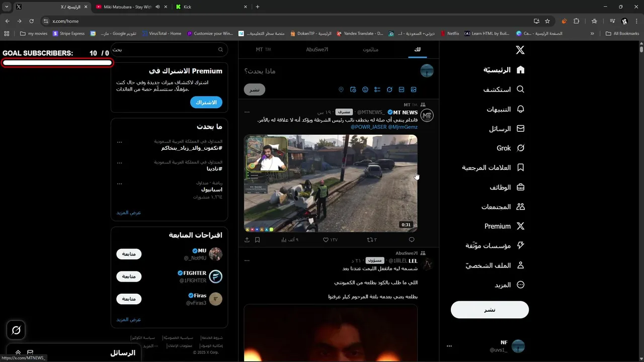
Task: Play the 0:31 GTA video thumbnail
Action: [x=331, y=183]
